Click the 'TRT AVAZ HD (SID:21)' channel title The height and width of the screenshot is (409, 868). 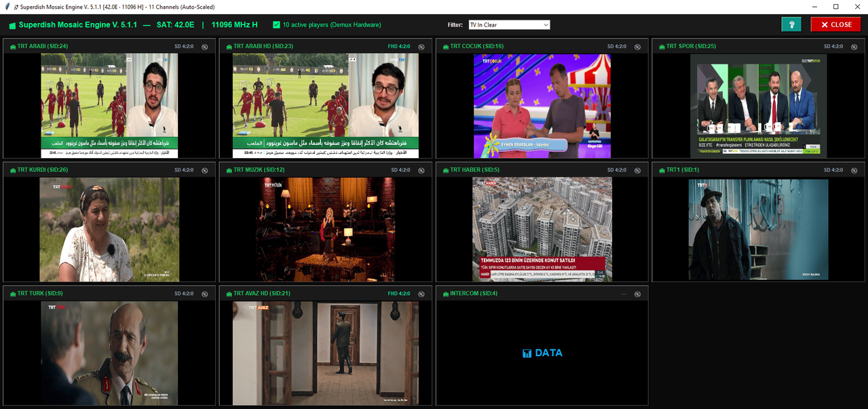coord(262,294)
